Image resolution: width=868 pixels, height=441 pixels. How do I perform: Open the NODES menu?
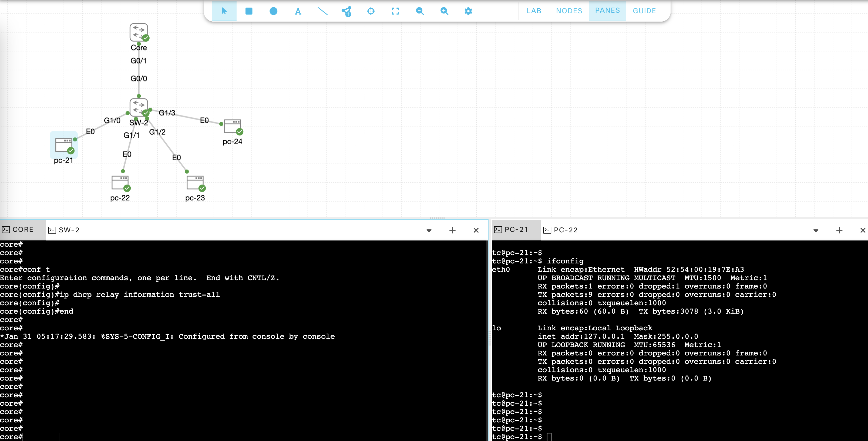[x=569, y=11]
